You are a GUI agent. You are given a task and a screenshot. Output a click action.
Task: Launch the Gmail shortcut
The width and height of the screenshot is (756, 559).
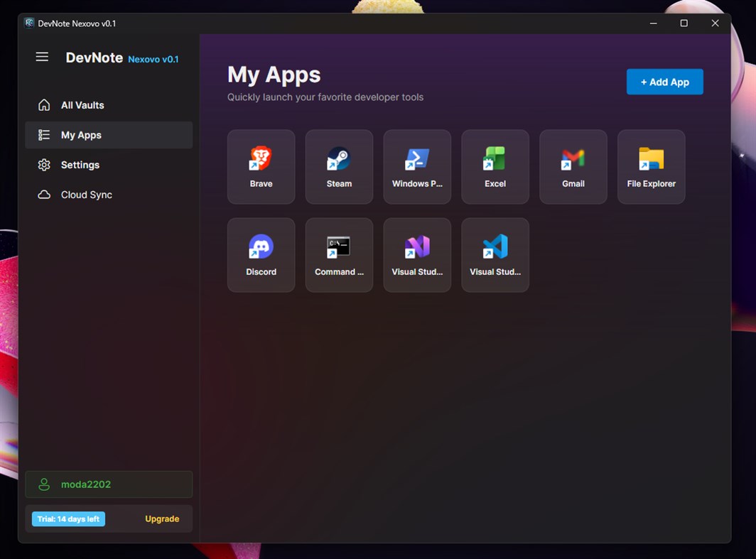tap(573, 167)
